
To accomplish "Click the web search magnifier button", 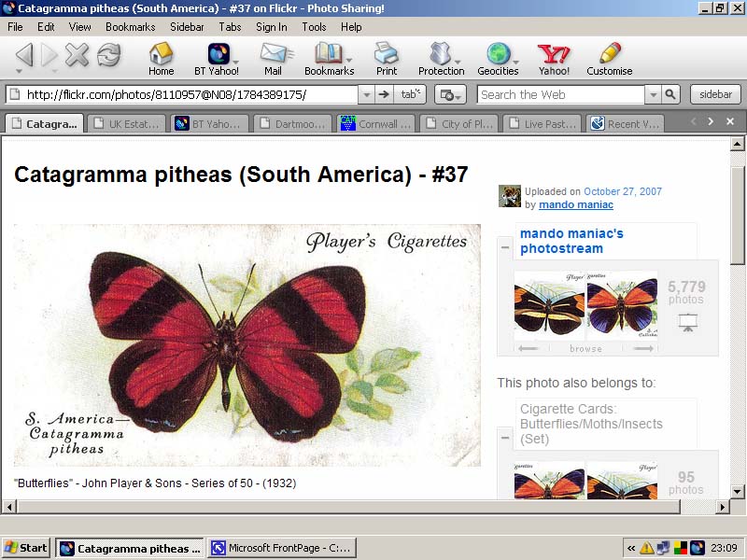I will click(670, 94).
